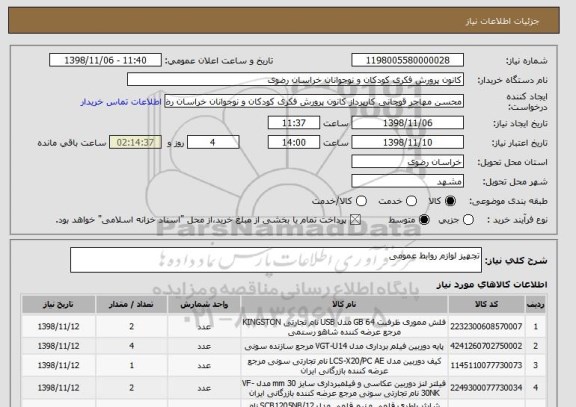Click the public announcement date field 11:40
The width and height of the screenshot is (576, 407).
(x=105, y=60)
